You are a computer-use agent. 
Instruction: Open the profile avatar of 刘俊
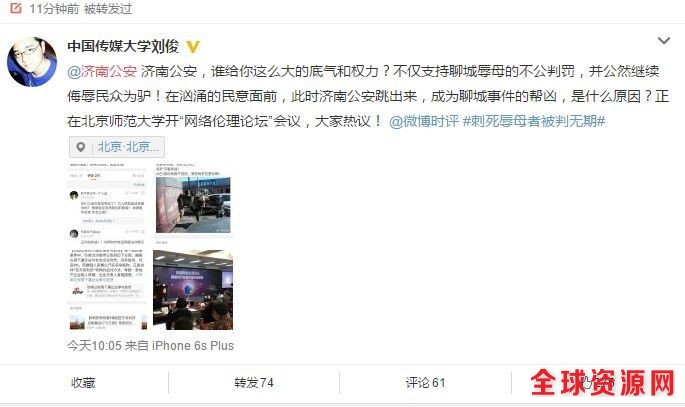(x=32, y=62)
